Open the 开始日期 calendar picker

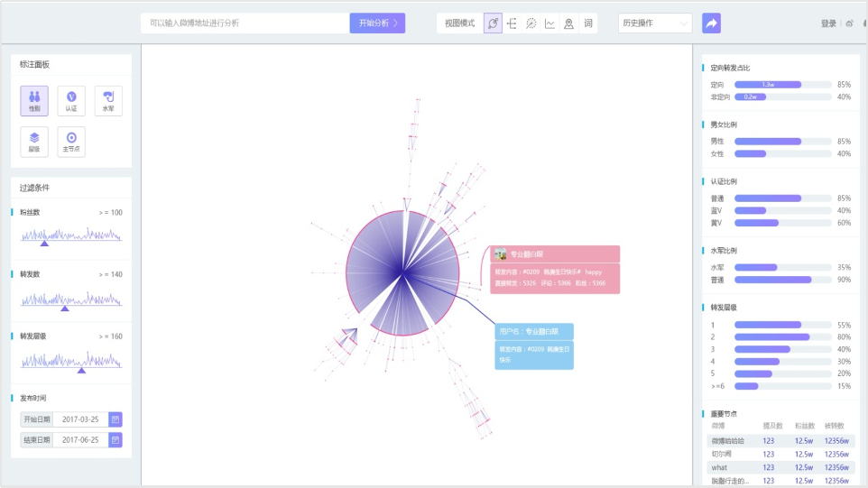[x=115, y=419]
